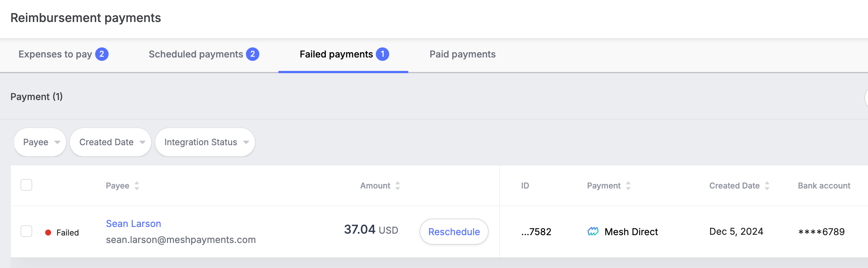Click the Failed payments count badge
This screenshot has height=268, width=868.
pos(382,54)
